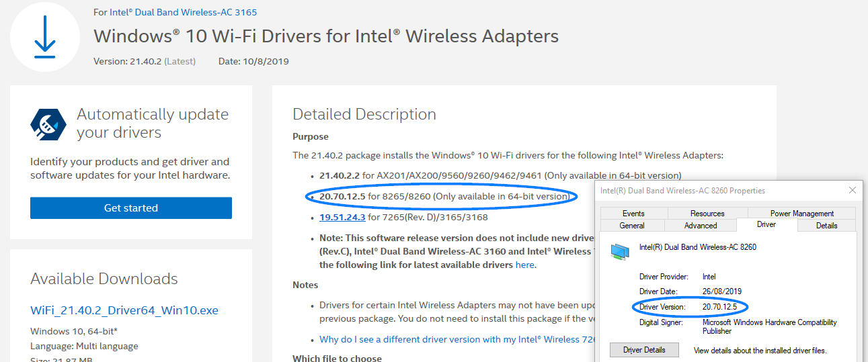868x362 pixels.
Task: Click the 'here' link for latest drivers
Action: click(x=524, y=265)
